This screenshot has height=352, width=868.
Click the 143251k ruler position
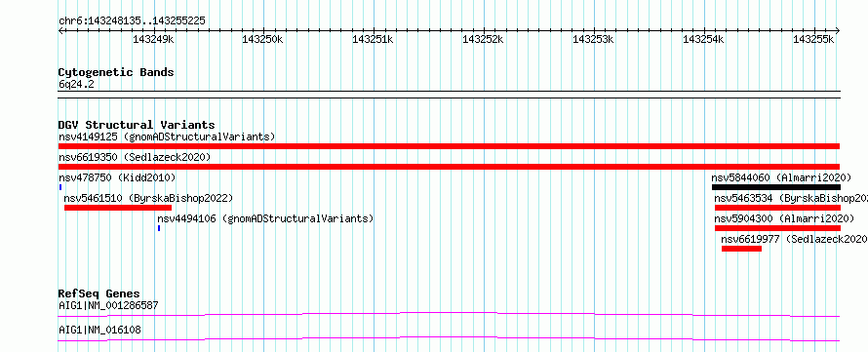(x=374, y=39)
